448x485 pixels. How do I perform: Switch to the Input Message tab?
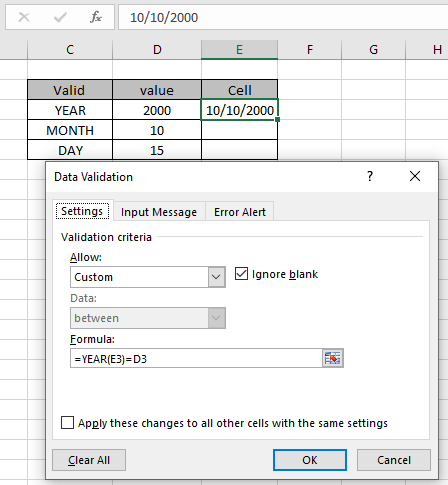coord(159,212)
